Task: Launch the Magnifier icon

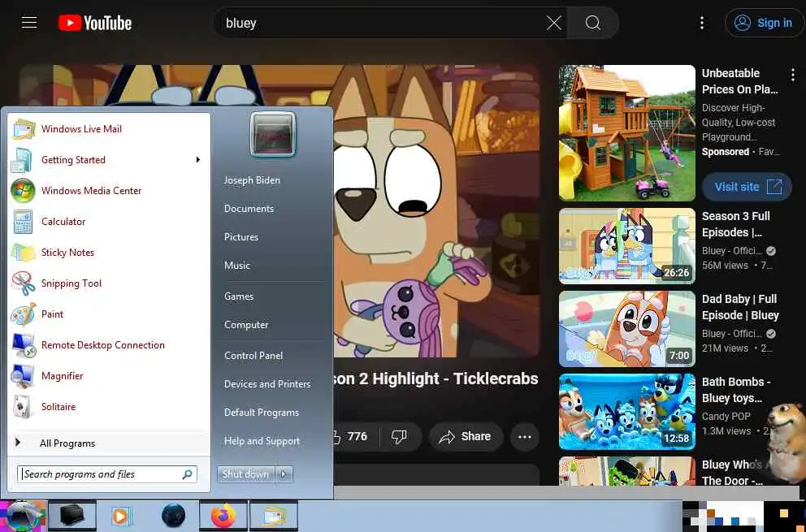Action: point(23,376)
